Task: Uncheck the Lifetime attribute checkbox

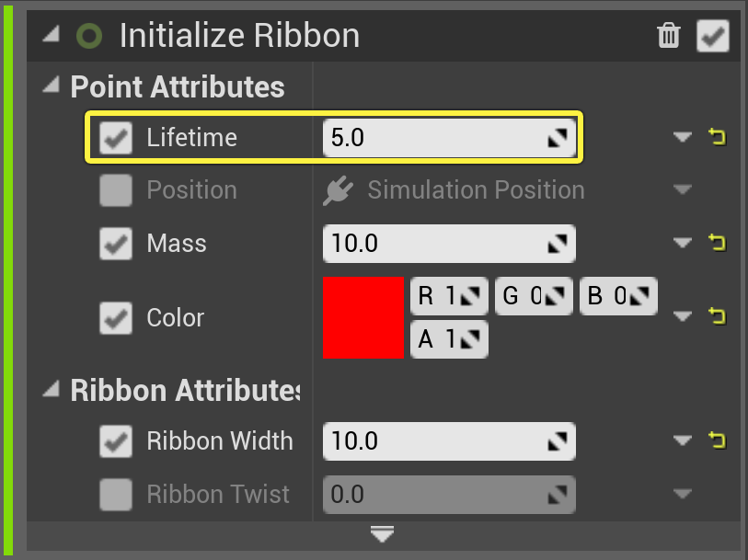Action: 115,138
